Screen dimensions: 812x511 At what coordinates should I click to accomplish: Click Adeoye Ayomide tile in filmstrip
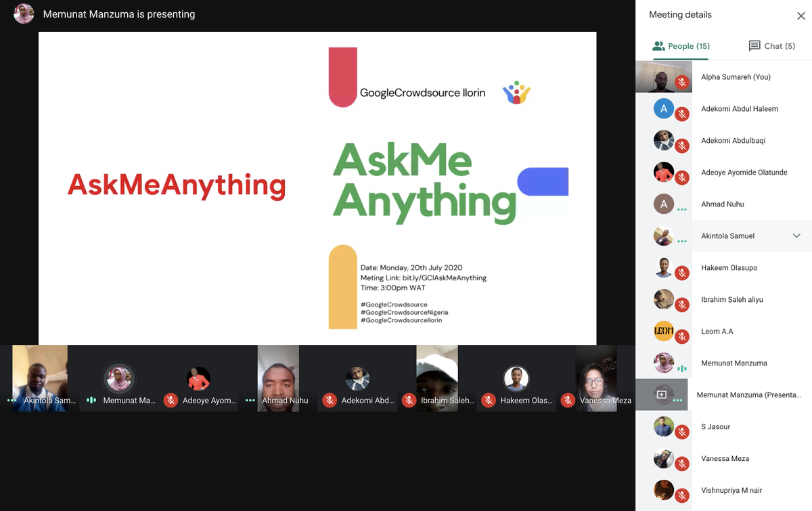[x=198, y=378]
